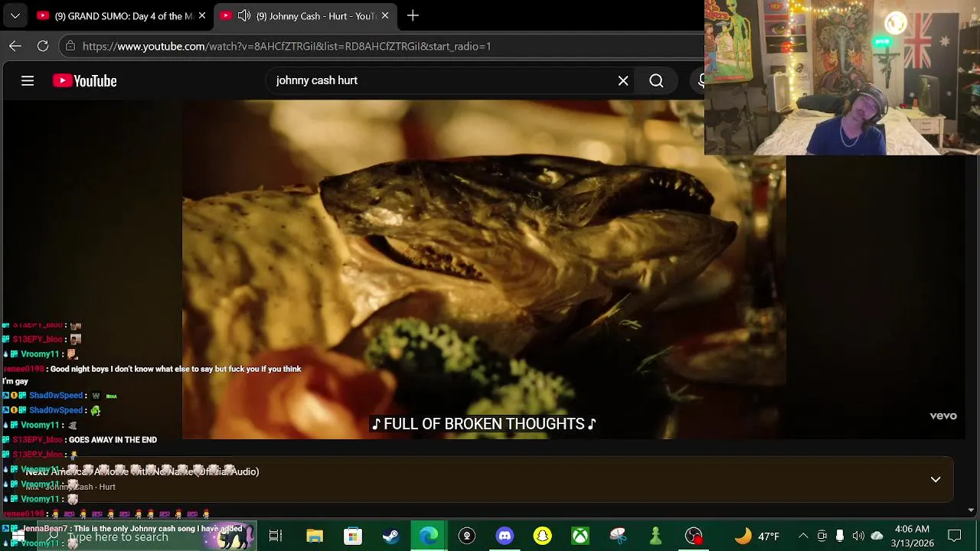980x551 pixels.
Task: Open File Explorer from the taskbar
Action: point(315,536)
